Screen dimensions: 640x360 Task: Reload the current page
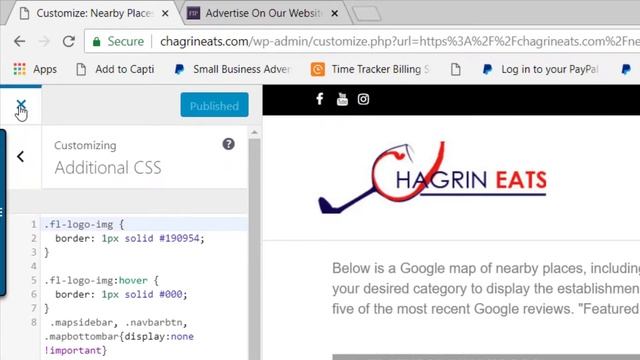point(69,41)
